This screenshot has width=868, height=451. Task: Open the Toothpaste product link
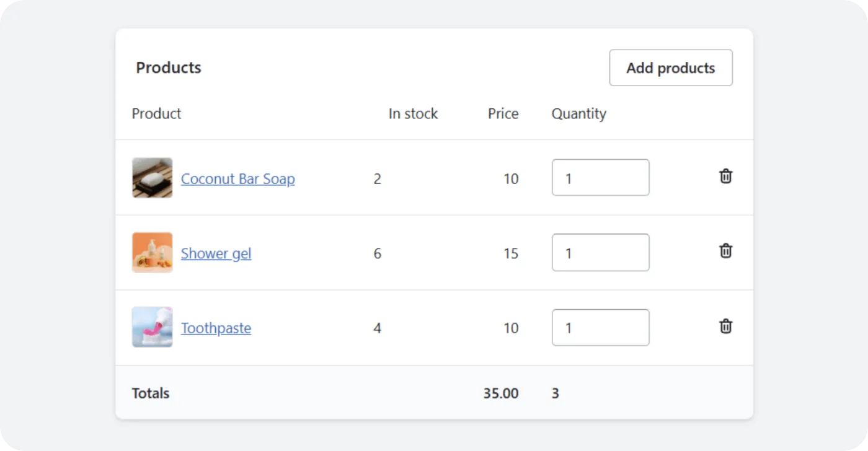(x=216, y=328)
